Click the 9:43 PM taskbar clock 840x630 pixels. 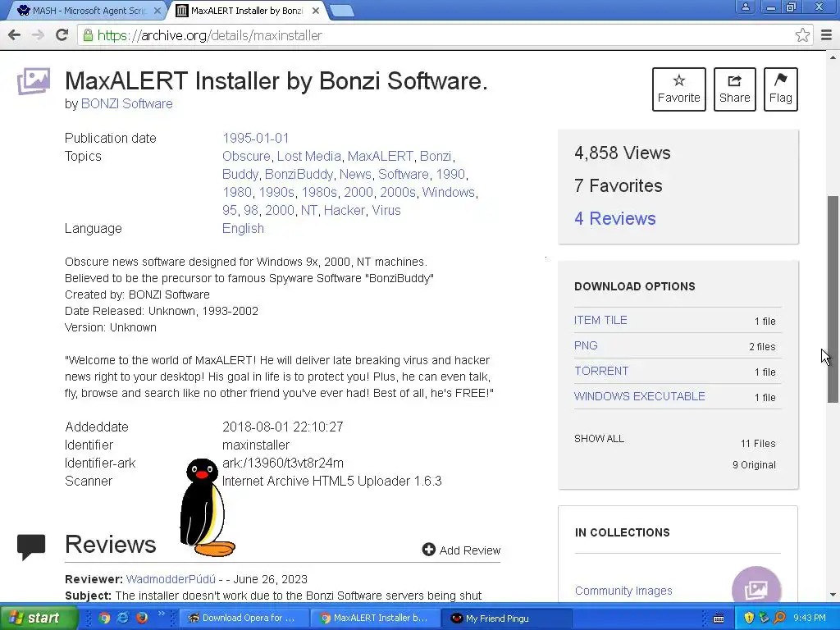point(810,618)
